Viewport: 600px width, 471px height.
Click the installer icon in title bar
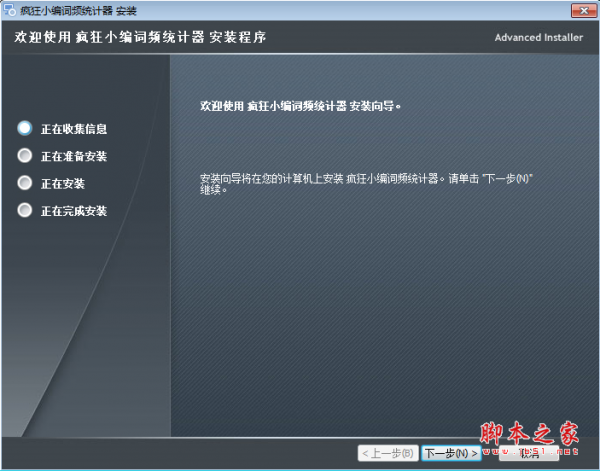click(x=9, y=10)
